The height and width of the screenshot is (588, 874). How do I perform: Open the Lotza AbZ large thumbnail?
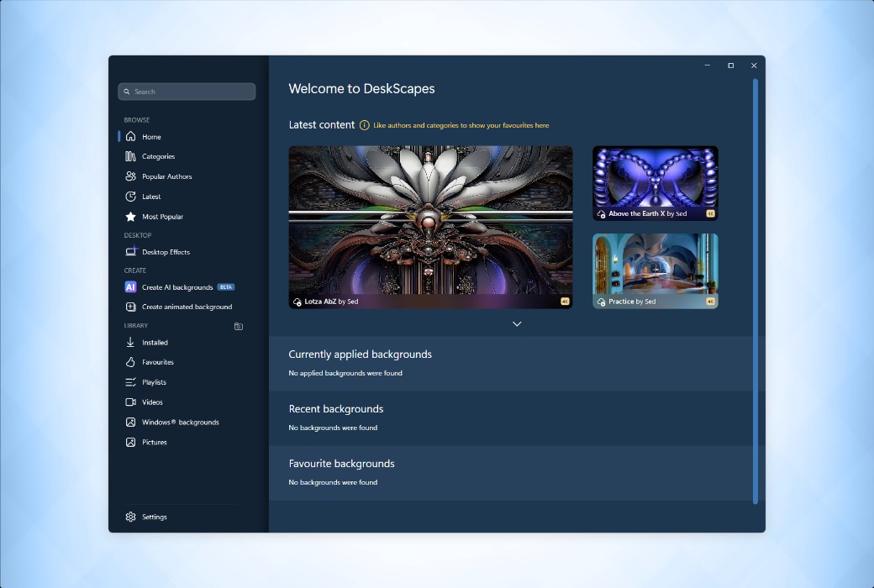[x=430, y=228]
